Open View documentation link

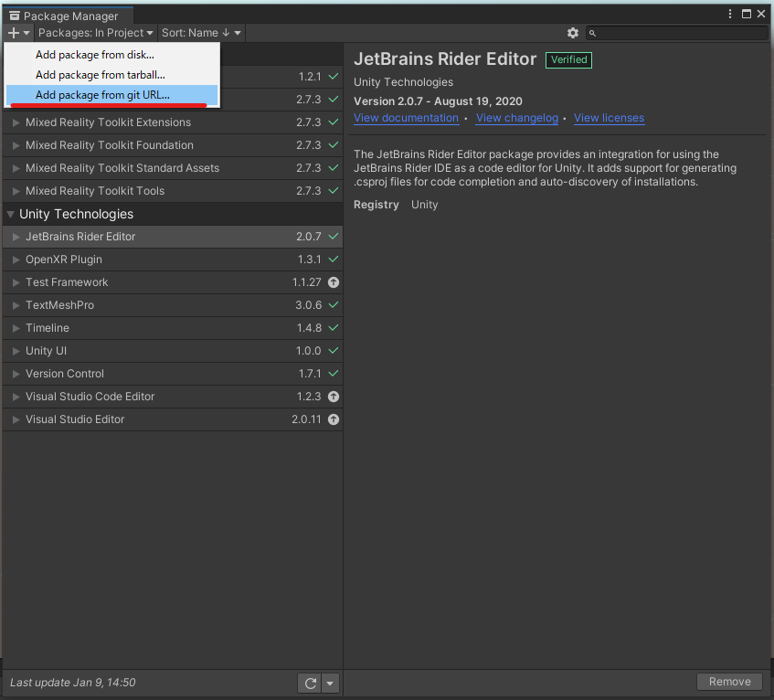point(407,118)
